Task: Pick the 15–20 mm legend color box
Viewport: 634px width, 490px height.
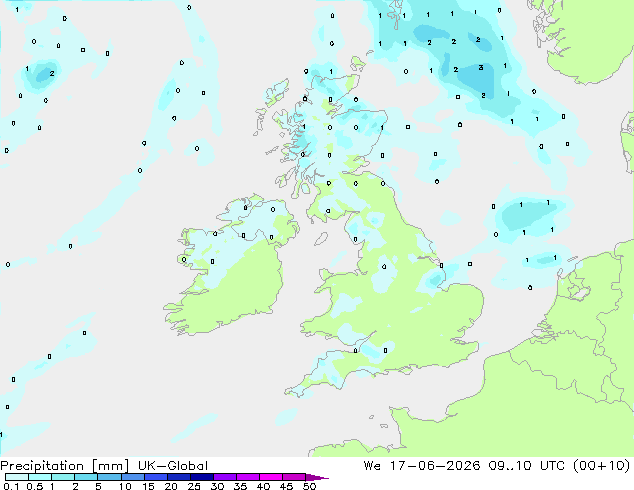Action: click(155, 477)
